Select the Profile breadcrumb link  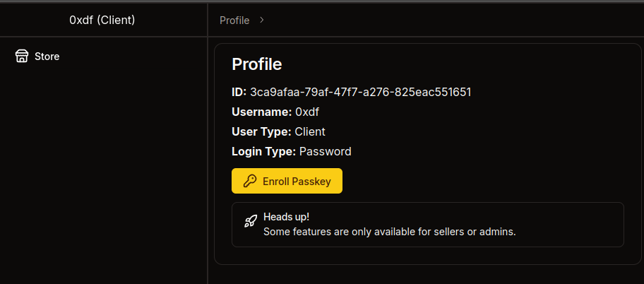point(234,20)
